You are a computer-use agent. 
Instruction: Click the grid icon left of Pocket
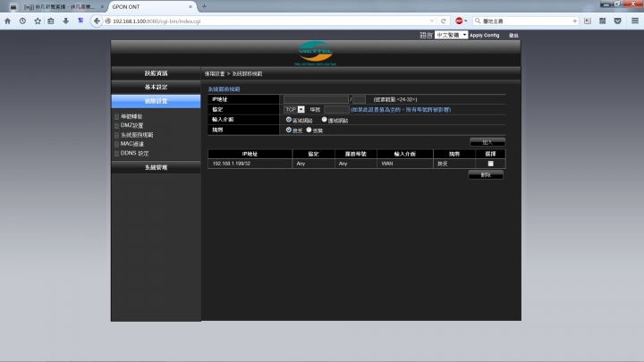603,21
